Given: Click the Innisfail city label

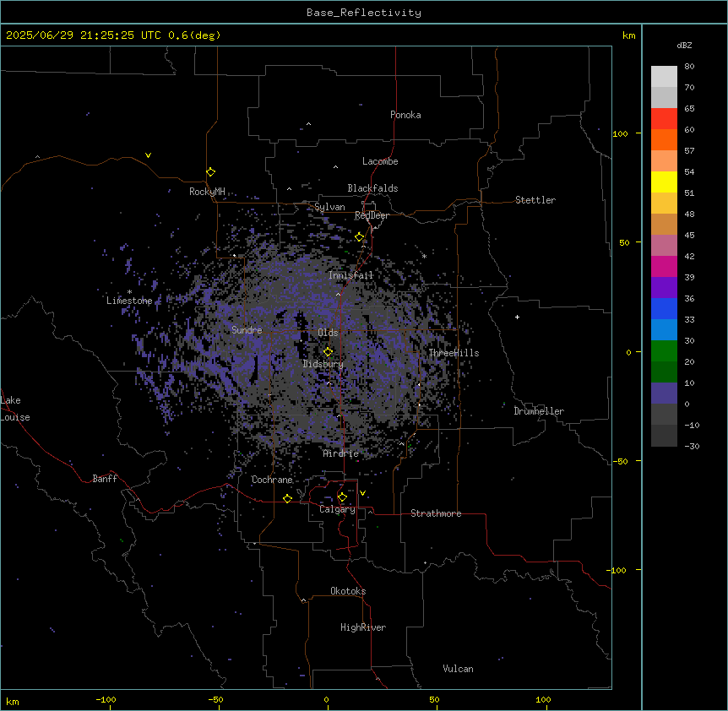Looking at the screenshot, I should pyautogui.click(x=350, y=275).
